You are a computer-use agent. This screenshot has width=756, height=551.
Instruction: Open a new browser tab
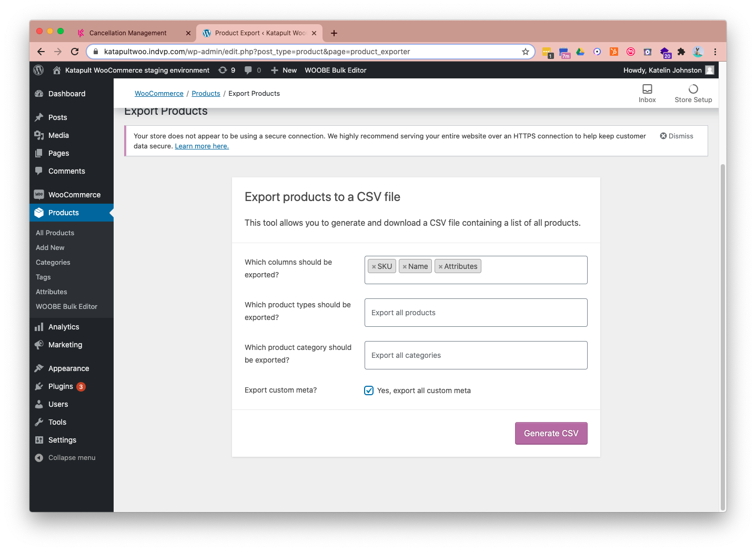click(334, 33)
